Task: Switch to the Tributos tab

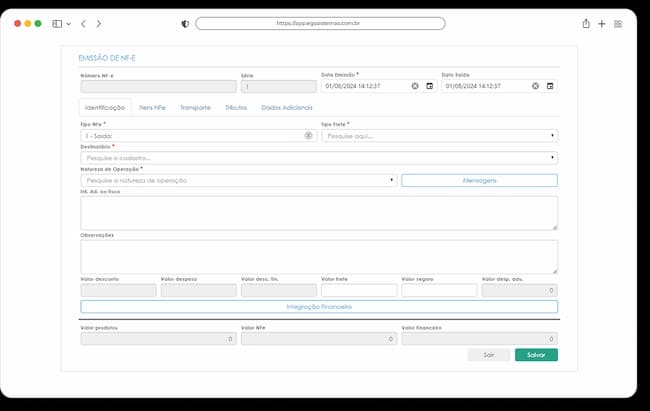Action: [236, 107]
